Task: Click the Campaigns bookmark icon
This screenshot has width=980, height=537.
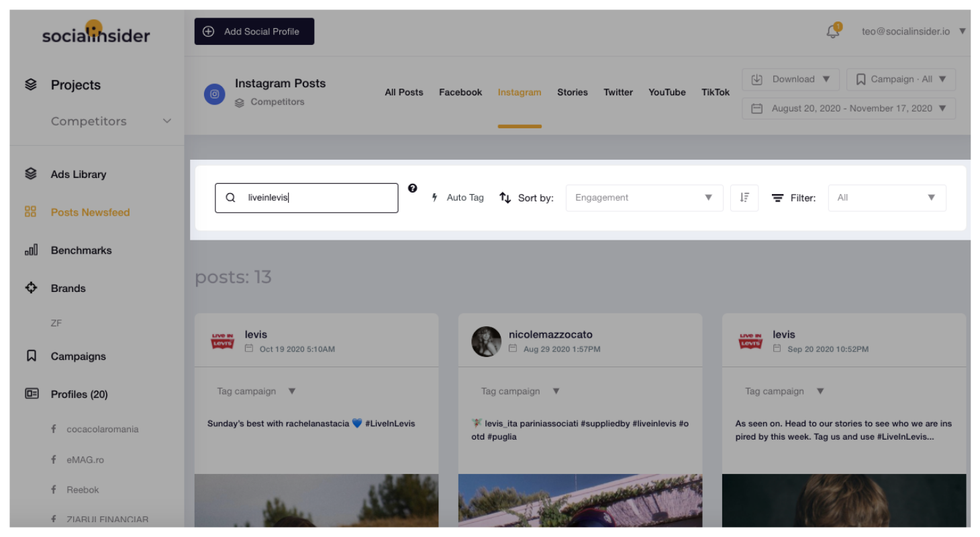Action: point(31,356)
